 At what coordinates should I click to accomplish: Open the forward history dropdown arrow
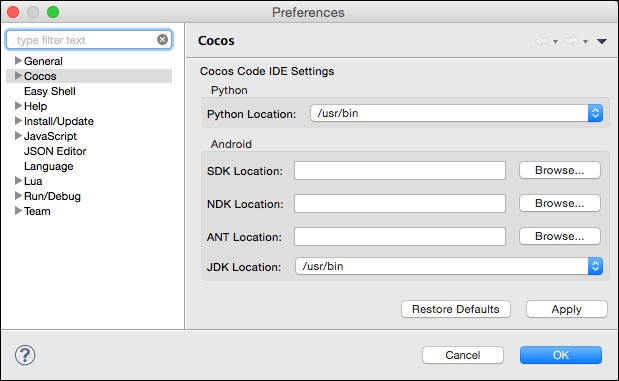coord(585,41)
